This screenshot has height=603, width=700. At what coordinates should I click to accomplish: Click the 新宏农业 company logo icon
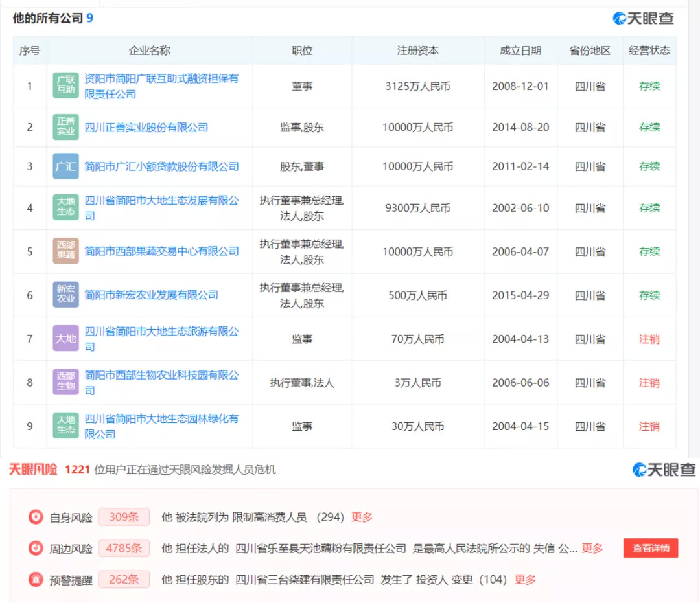[65, 295]
